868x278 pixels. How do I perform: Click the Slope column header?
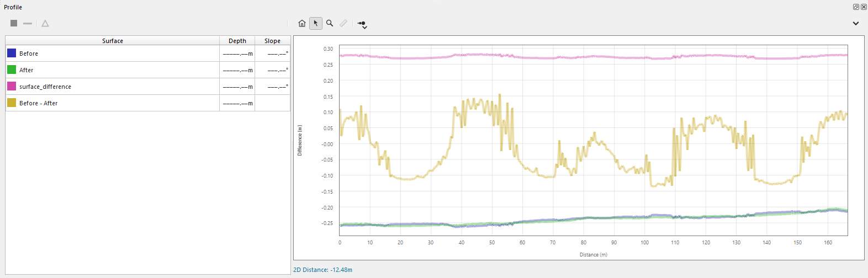click(272, 41)
